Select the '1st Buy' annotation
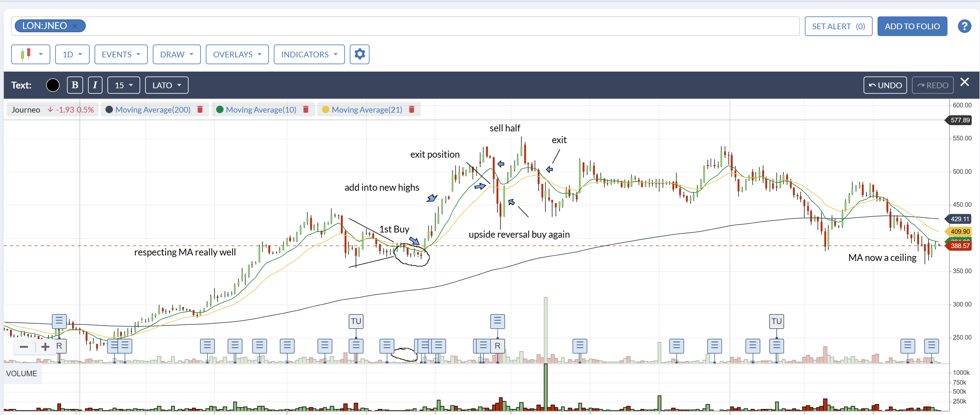This screenshot has height=415, width=980. (x=394, y=229)
